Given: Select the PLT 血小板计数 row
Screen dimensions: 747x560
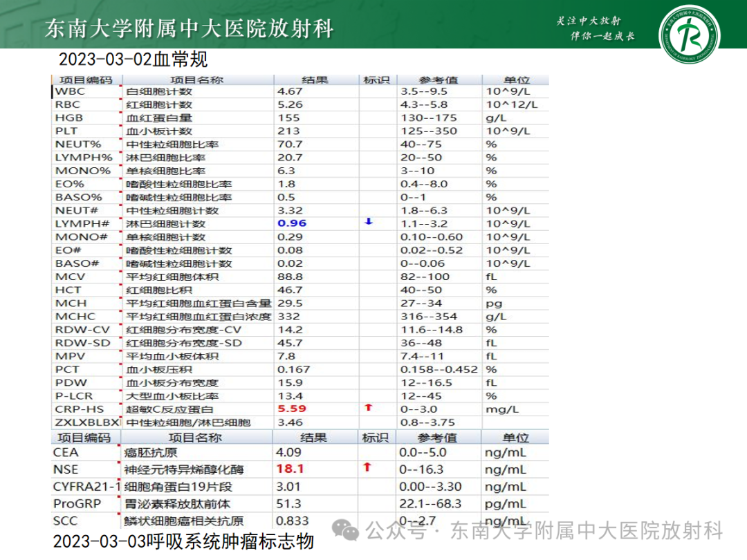Looking at the screenshot, I should click(173, 130).
